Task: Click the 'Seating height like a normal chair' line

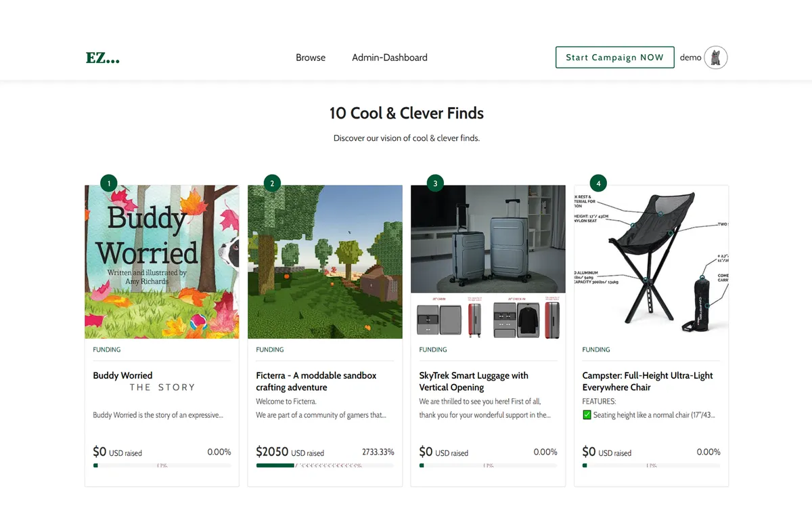Action: tap(649, 415)
